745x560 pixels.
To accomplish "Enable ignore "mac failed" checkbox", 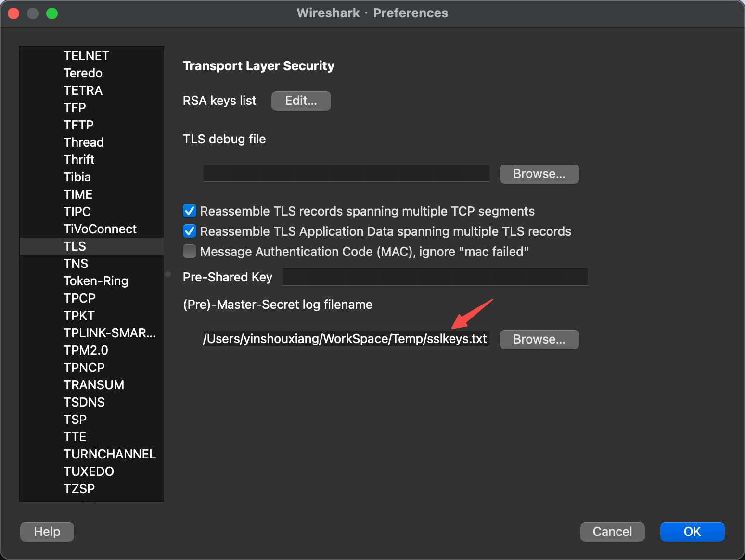I will (x=190, y=252).
